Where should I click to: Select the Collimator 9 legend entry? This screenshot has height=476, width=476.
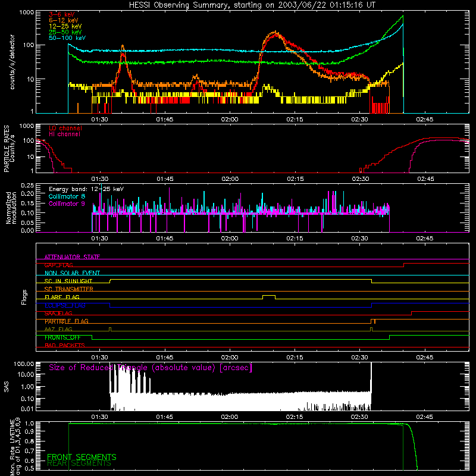click(67, 203)
